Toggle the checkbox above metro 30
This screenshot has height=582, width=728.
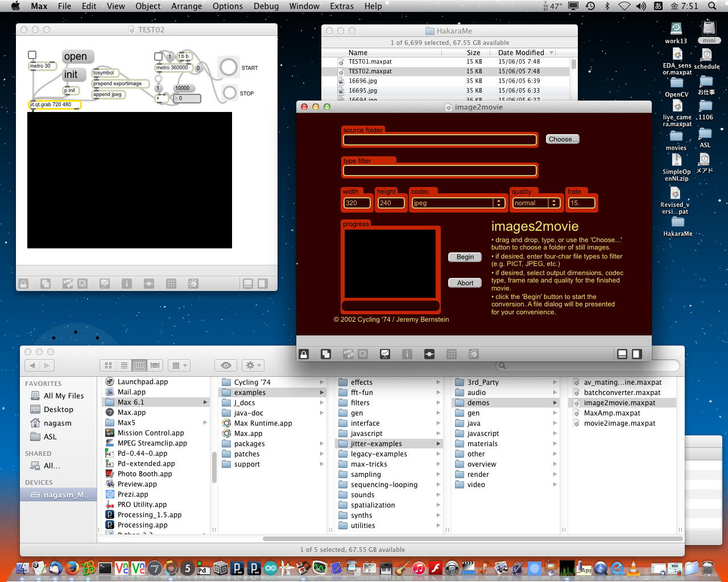(x=32, y=55)
